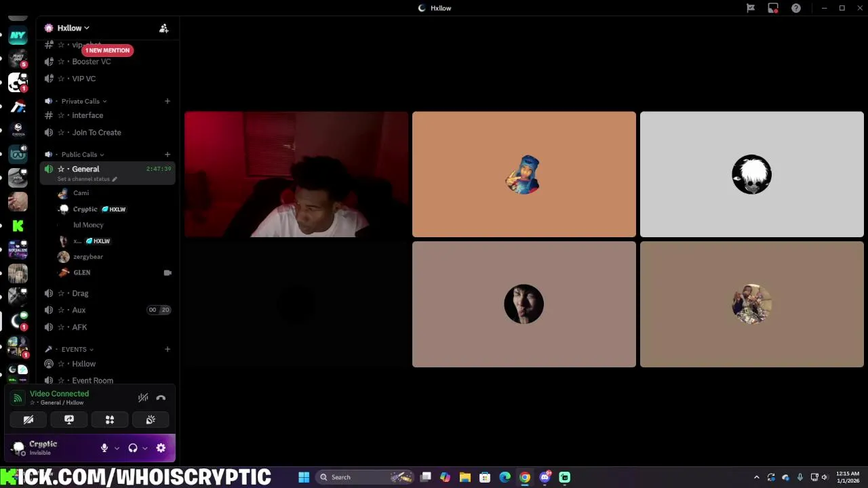The height and width of the screenshot is (488, 868).
Task: Open the help question mark icon
Action: (796, 8)
